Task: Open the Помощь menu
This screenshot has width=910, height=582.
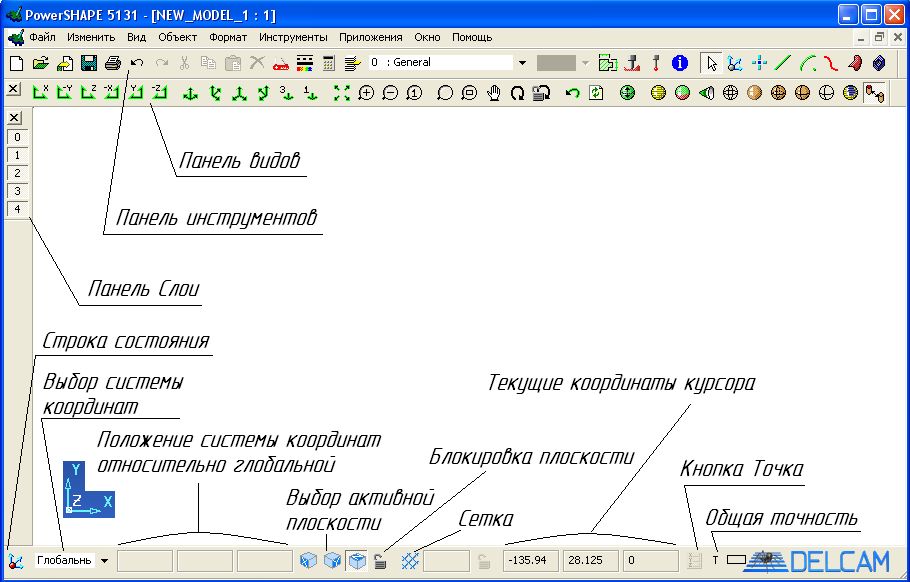Action: pyautogui.click(x=472, y=37)
